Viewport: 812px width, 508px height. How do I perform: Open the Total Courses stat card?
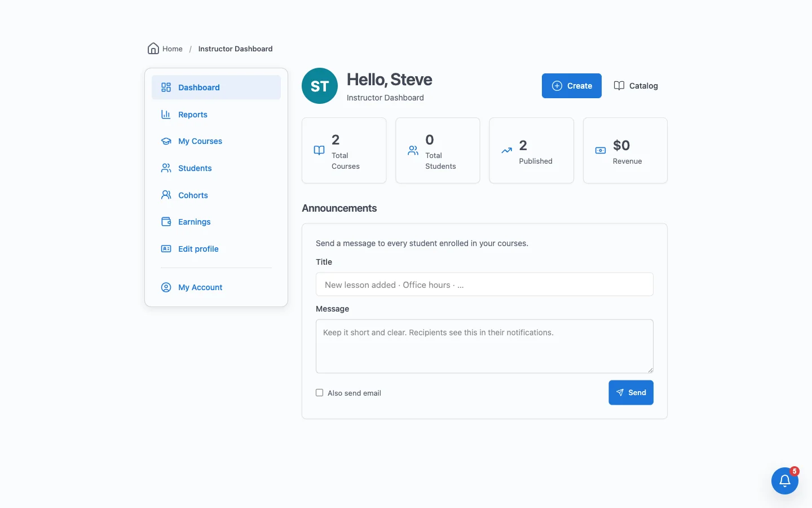click(x=344, y=150)
